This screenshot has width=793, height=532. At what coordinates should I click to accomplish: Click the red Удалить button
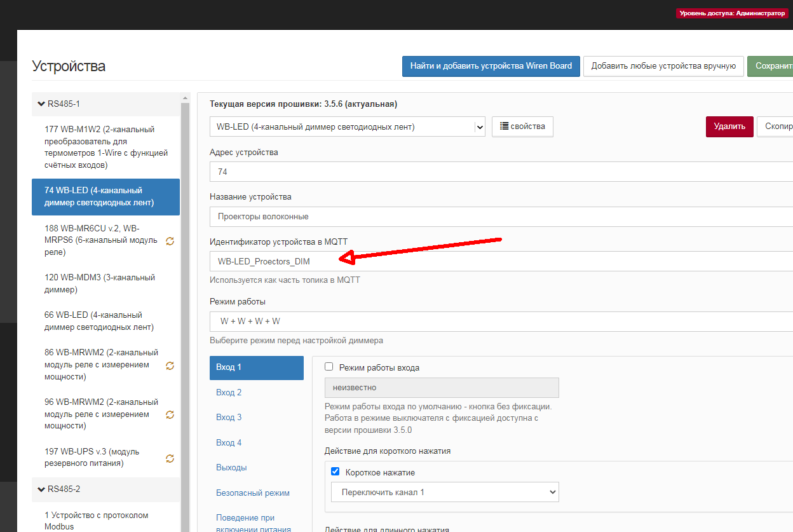coord(729,126)
